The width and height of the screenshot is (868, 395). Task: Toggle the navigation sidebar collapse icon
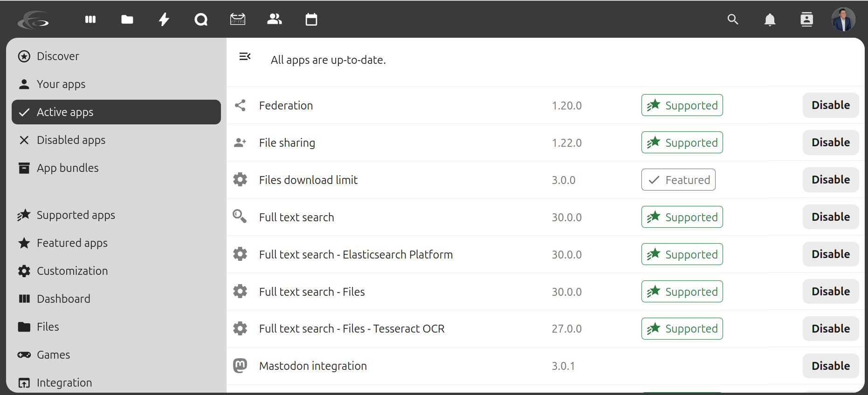[245, 56]
